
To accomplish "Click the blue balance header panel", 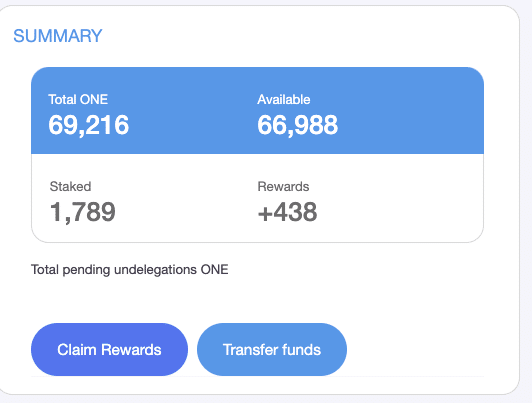I will point(257,111).
